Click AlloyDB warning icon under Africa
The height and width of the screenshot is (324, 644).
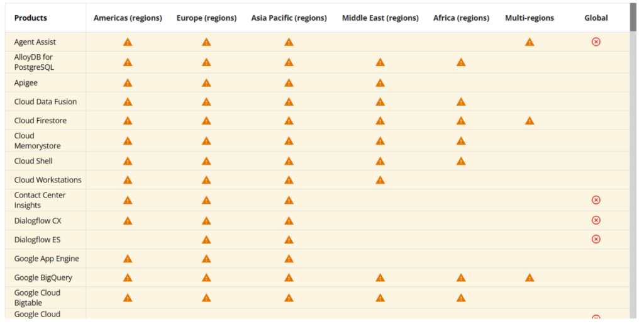(x=461, y=62)
